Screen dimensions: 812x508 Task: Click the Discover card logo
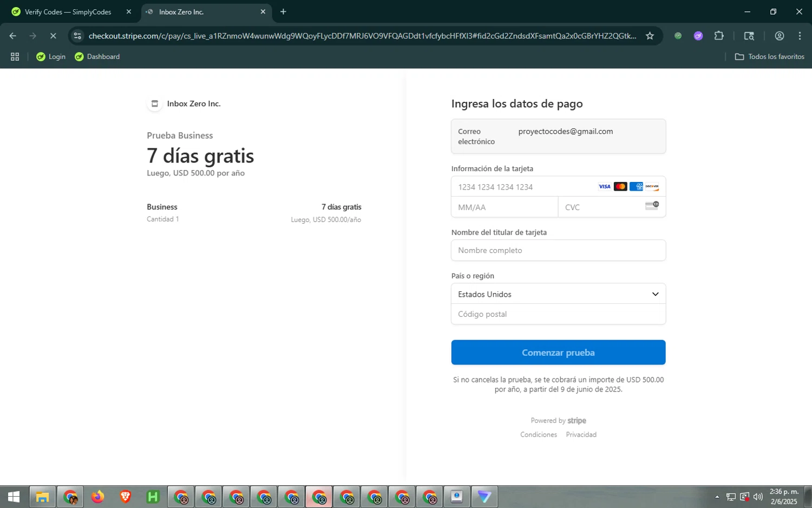pyautogui.click(x=652, y=187)
